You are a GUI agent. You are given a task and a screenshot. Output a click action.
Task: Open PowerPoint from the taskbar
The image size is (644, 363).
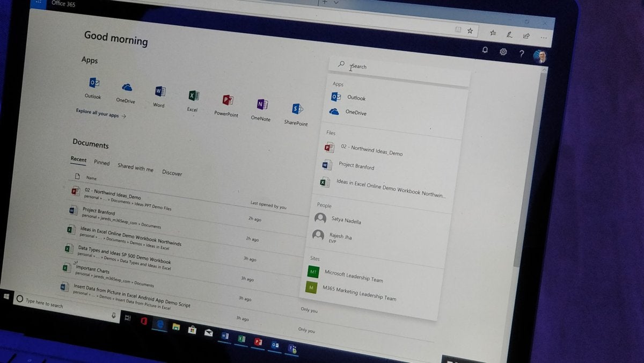[258, 342]
